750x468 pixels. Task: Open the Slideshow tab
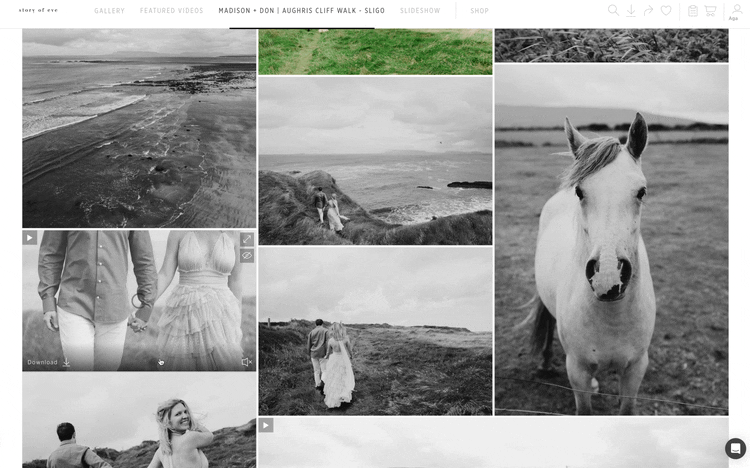pyautogui.click(x=420, y=11)
